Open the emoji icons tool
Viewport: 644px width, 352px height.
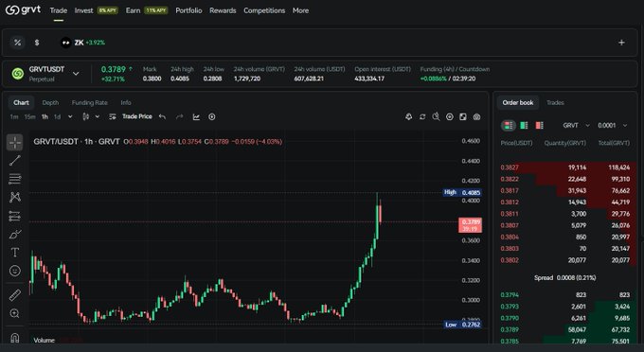pyautogui.click(x=15, y=271)
